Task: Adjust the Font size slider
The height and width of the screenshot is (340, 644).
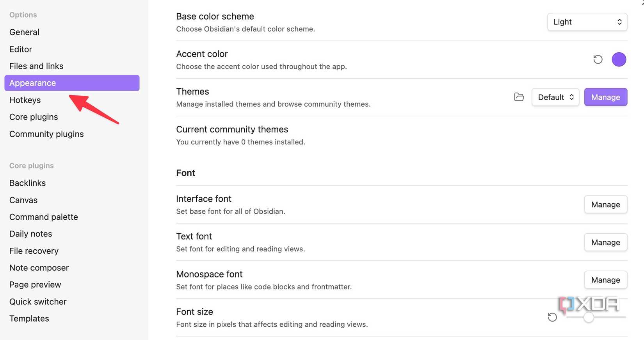Action: click(x=589, y=317)
